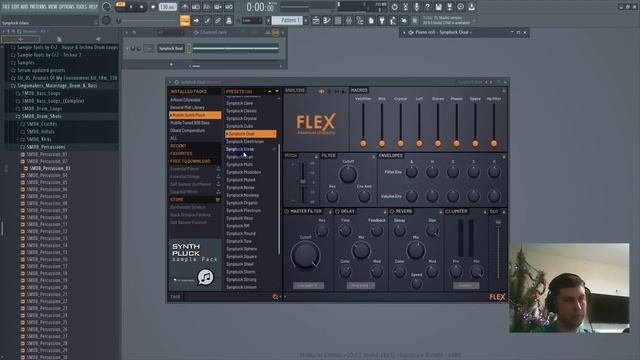This screenshot has height=360, width=640.
Task: Click the add channel plus button
Action: 171,64
